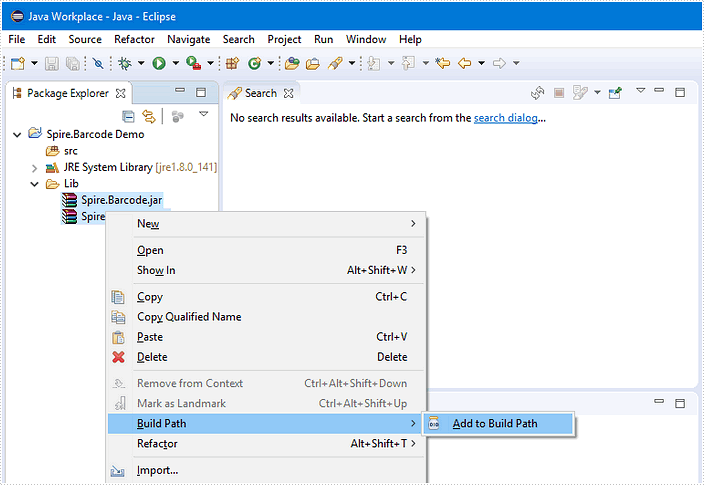This screenshot has height=485, width=704.
Task: Open External Tools dropdown arrow
Action: point(210,63)
